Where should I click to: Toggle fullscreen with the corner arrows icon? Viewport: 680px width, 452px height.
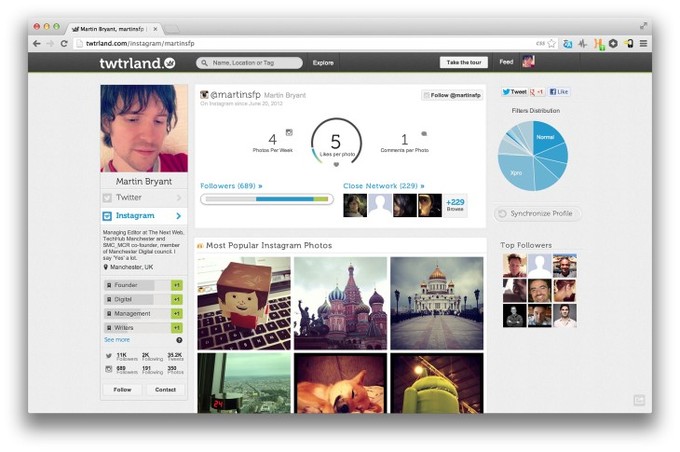tap(643, 26)
